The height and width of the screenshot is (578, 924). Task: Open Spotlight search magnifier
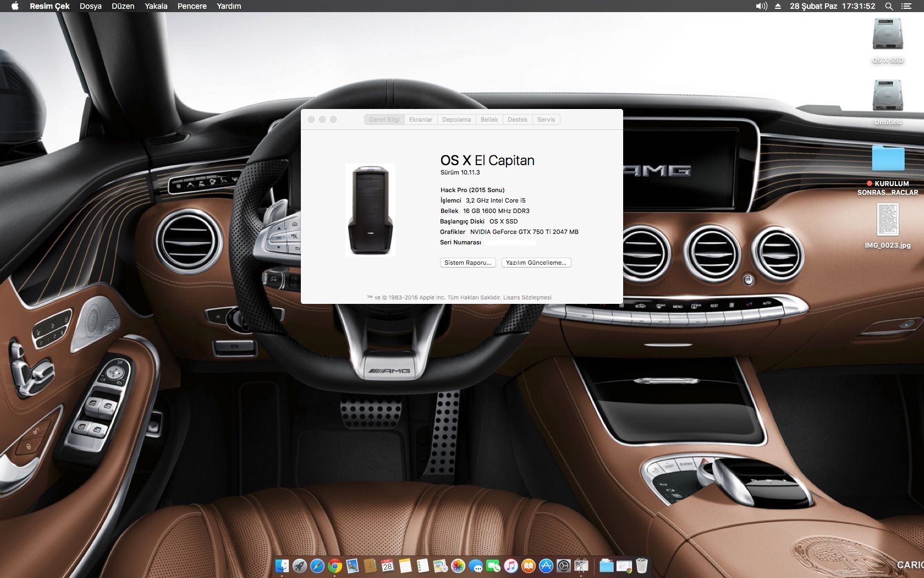(889, 6)
